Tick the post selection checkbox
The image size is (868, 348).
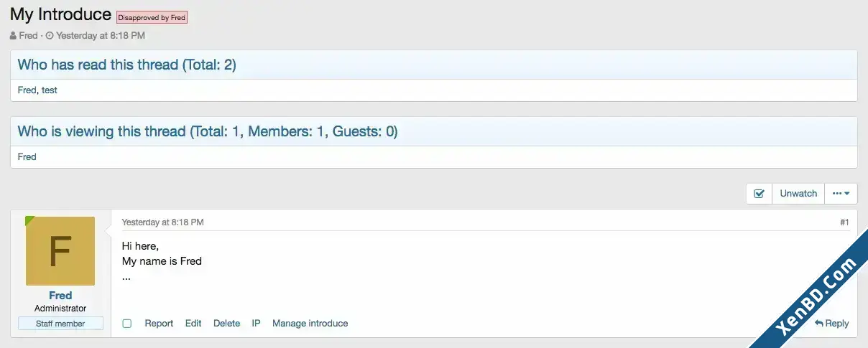point(127,324)
